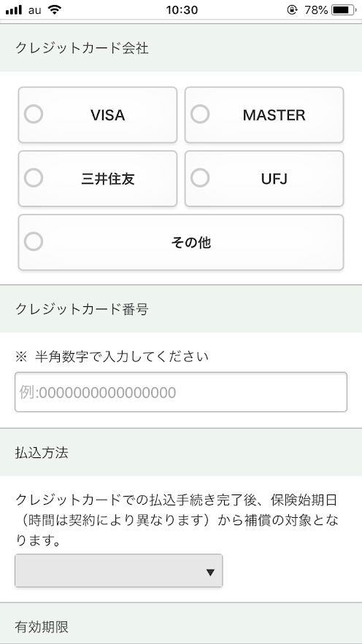Select the UFJ radio circle
362x644 pixels.
pyautogui.click(x=200, y=178)
